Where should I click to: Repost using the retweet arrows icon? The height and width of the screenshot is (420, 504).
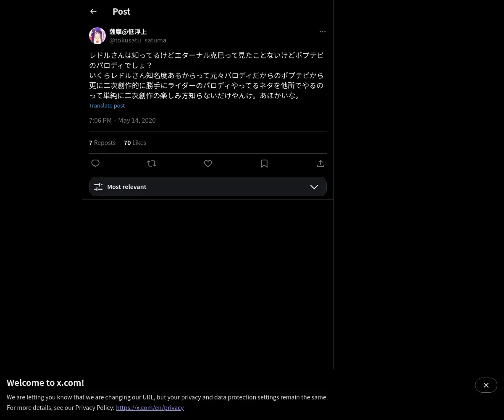click(x=152, y=163)
